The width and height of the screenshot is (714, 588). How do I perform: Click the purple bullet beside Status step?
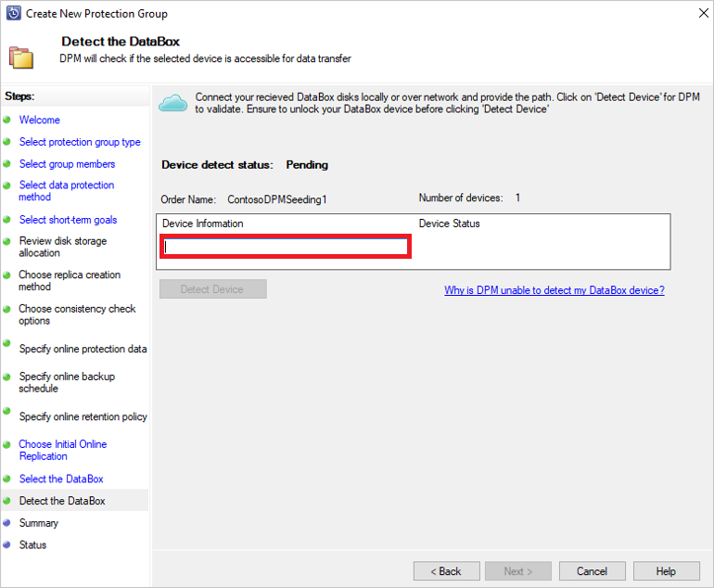6,545
